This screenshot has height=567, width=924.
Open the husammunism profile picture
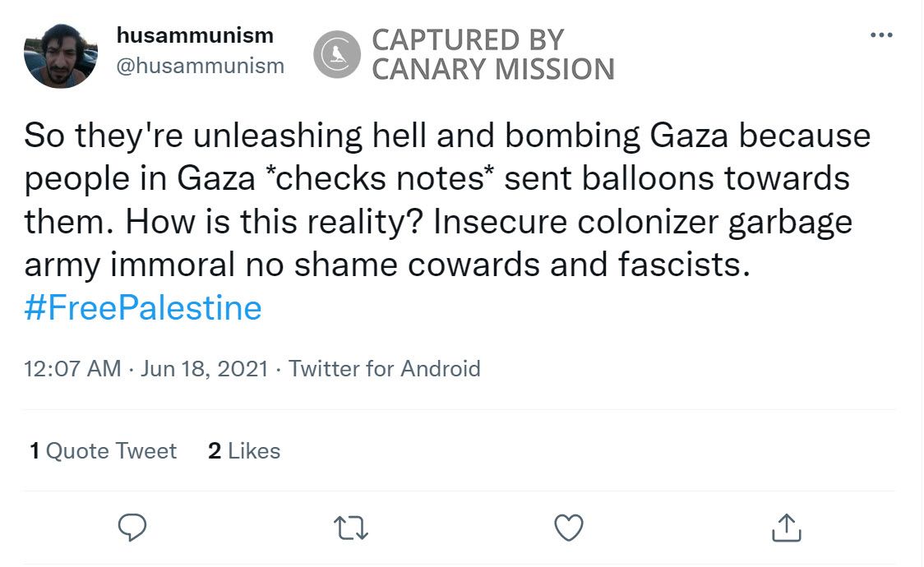(61, 54)
